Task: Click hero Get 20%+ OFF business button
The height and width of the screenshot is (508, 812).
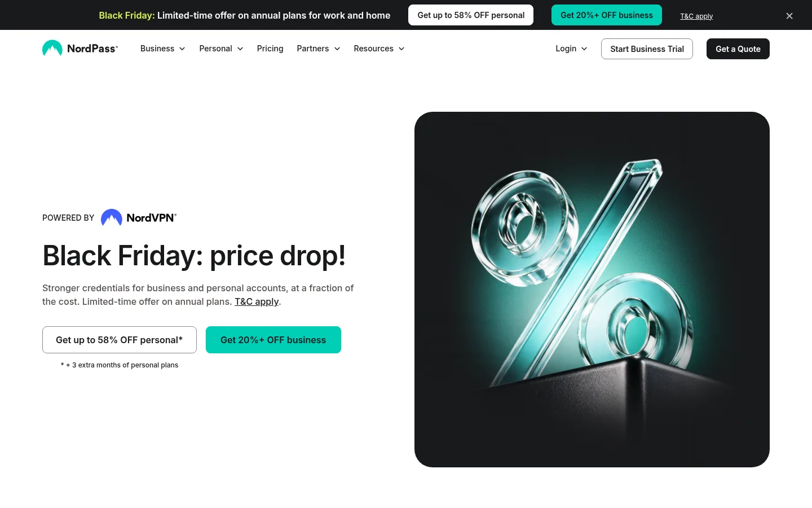Action: (x=273, y=340)
